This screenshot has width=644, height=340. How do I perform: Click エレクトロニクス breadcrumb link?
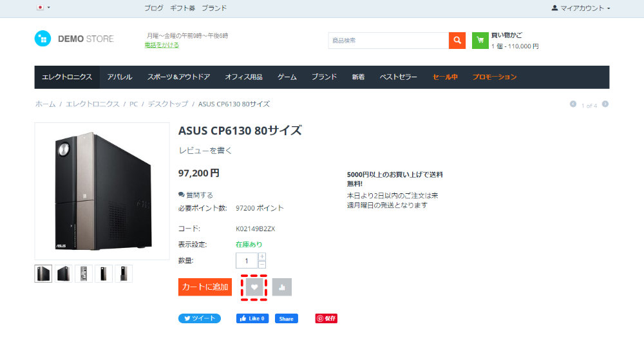click(x=92, y=104)
